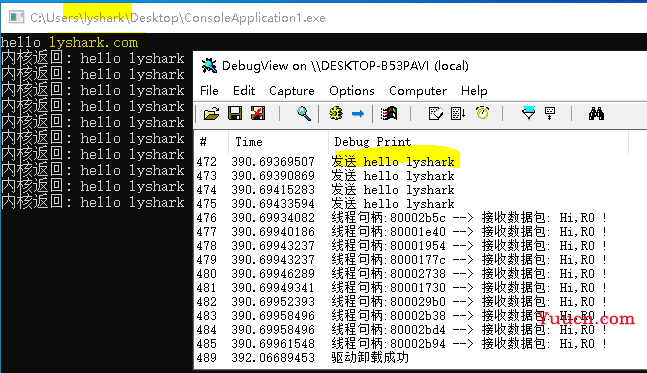
Task: Open the Capture menu
Action: click(292, 91)
